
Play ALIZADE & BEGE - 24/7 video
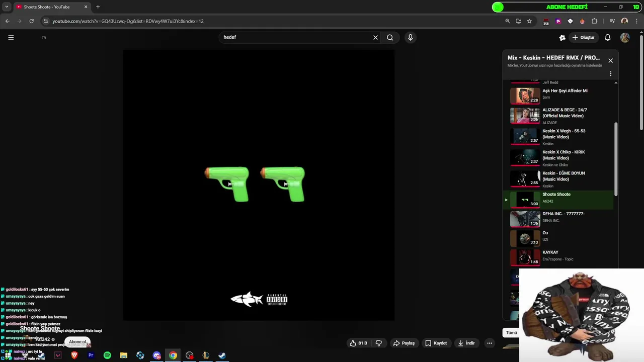[x=559, y=116]
